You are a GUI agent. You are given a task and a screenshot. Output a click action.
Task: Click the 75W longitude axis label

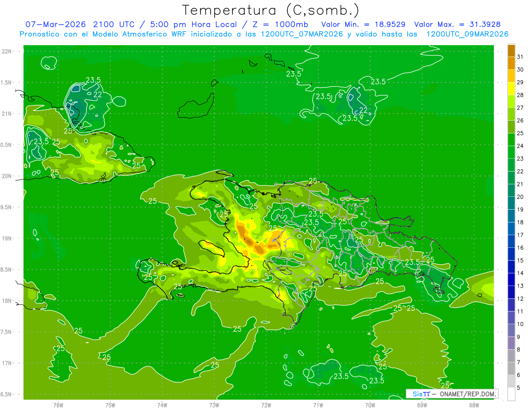coord(110,405)
